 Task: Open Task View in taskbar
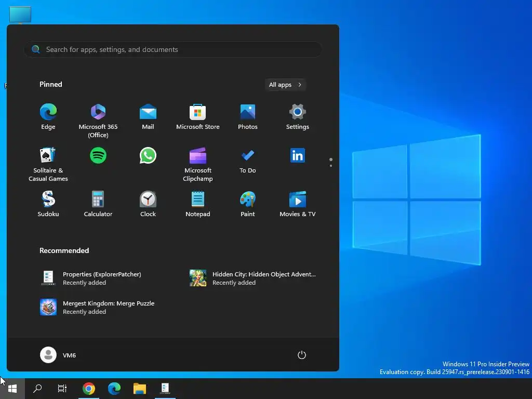tap(62, 389)
